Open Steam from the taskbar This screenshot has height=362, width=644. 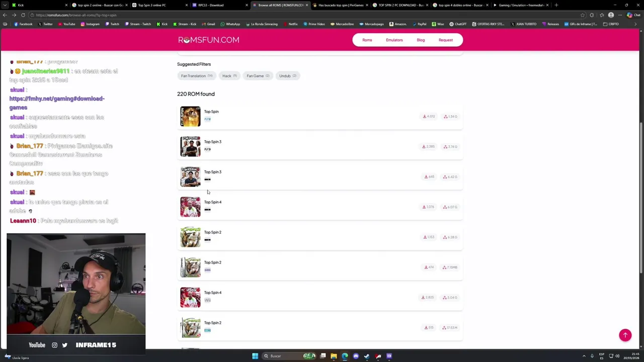tap(367, 356)
